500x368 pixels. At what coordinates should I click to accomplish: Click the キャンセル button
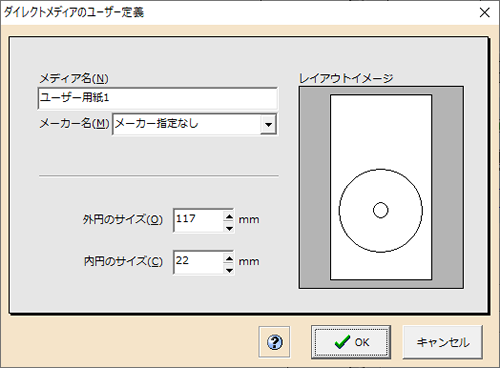click(x=443, y=342)
